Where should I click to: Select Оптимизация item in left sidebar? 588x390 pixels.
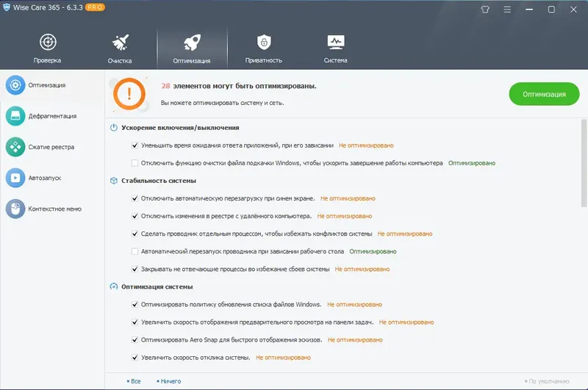(52, 85)
